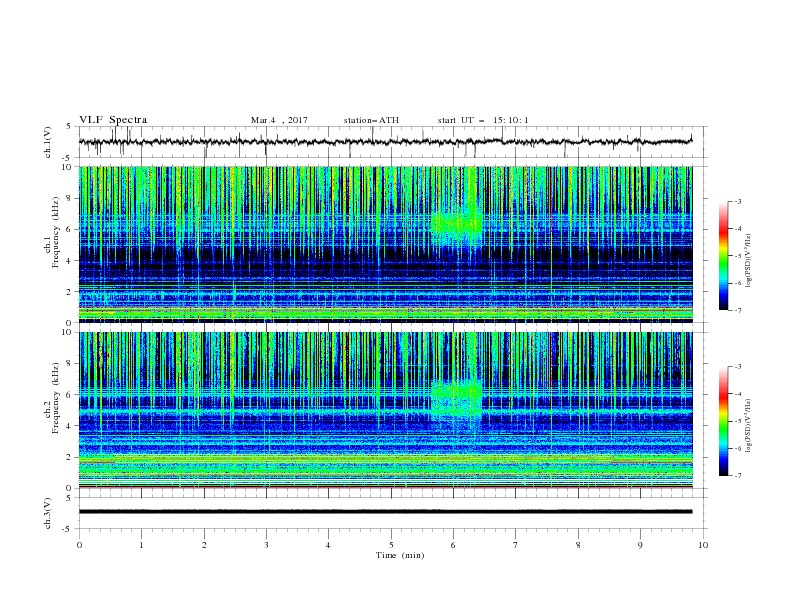Click the ch.2 spectrogram colour bar
This screenshot has height=612, width=792.
(x=724, y=421)
